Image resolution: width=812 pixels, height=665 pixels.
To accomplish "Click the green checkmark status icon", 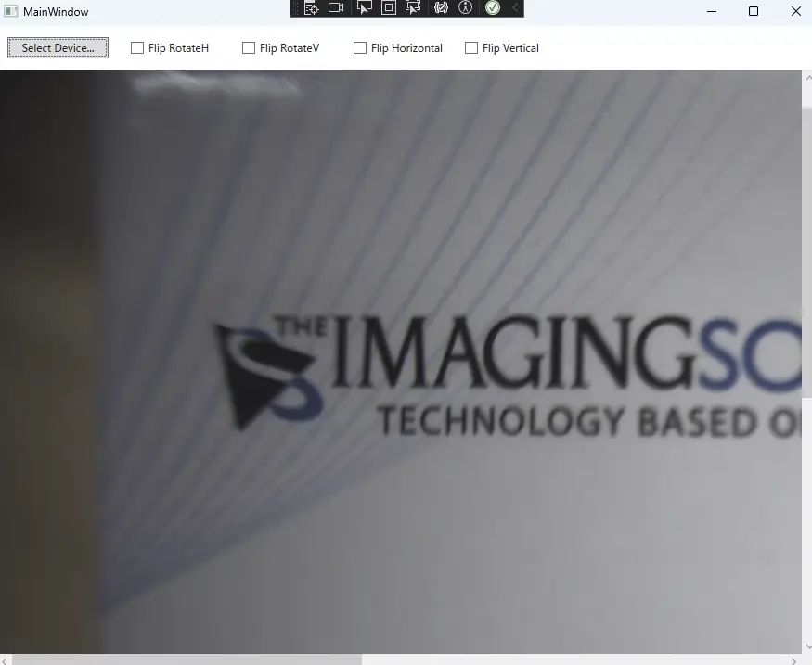I will [493, 8].
